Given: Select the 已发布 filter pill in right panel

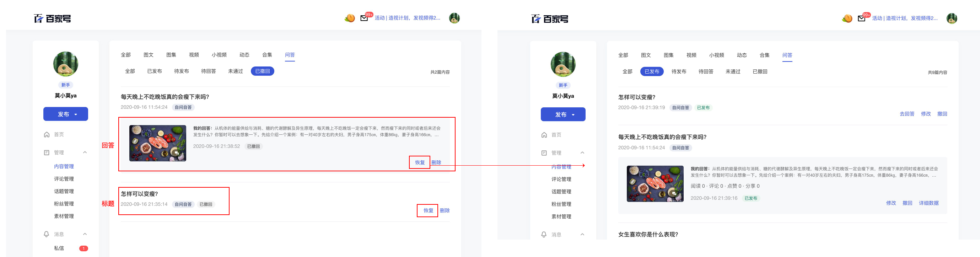Looking at the screenshot, I should click(x=652, y=71).
